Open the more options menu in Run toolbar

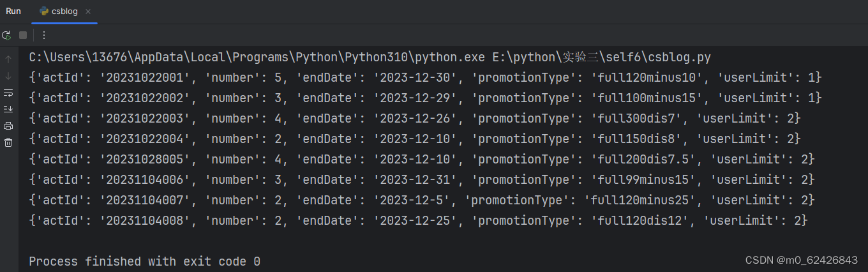pos(44,35)
